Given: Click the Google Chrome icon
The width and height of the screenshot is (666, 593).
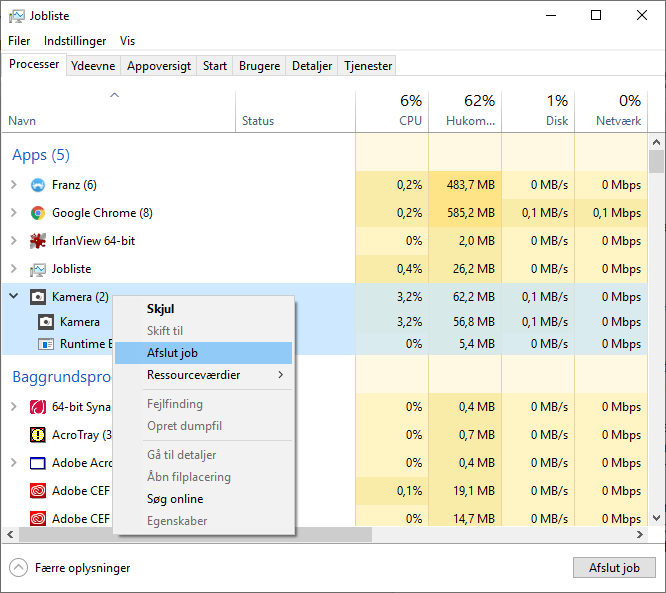Looking at the screenshot, I should pyautogui.click(x=38, y=213).
